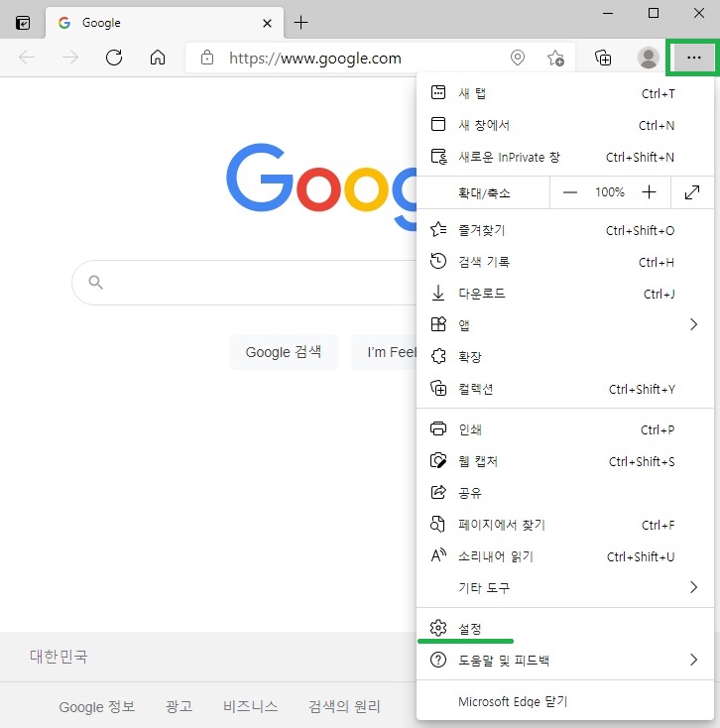Open 즐겨찾기 favorites menu item
Image resolution: width=720 pixels, height=728 pixels.
coord(565,230)
